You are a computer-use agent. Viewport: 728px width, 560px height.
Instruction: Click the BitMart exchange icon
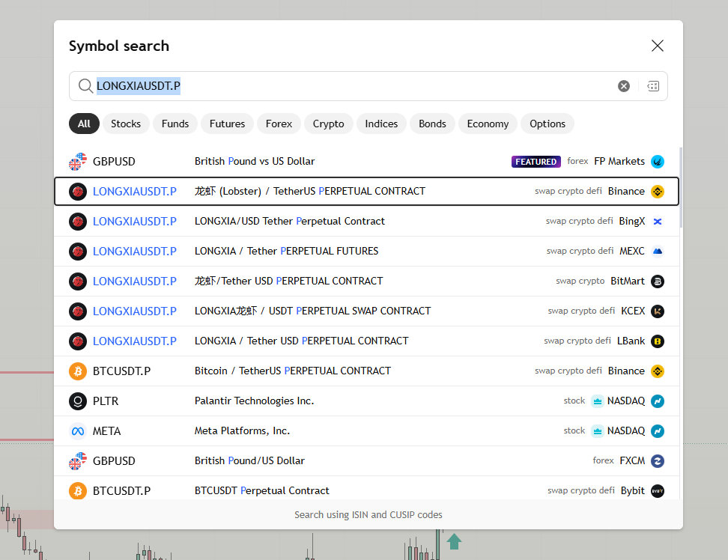click(x=658, y=281)
